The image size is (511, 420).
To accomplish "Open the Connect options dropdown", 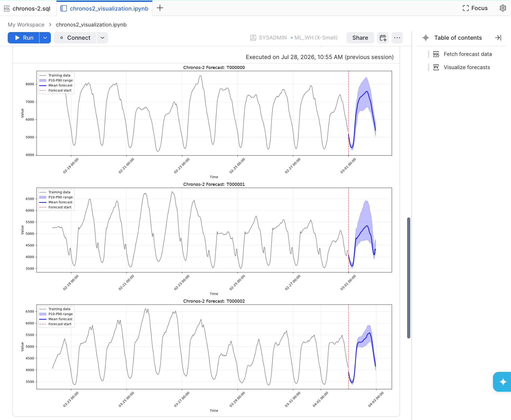I will click(x=103, y=38).
